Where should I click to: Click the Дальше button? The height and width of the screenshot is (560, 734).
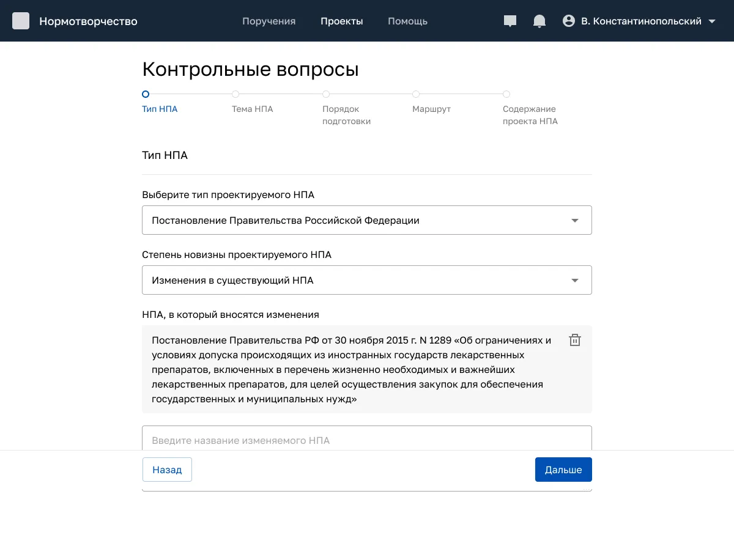[563, 470]
